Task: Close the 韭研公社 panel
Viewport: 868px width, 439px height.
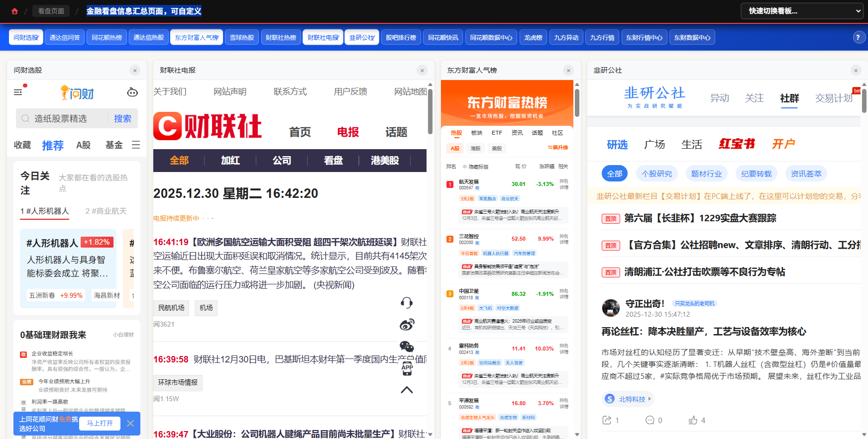Action: pyautogui.click(x=856, y=71)
